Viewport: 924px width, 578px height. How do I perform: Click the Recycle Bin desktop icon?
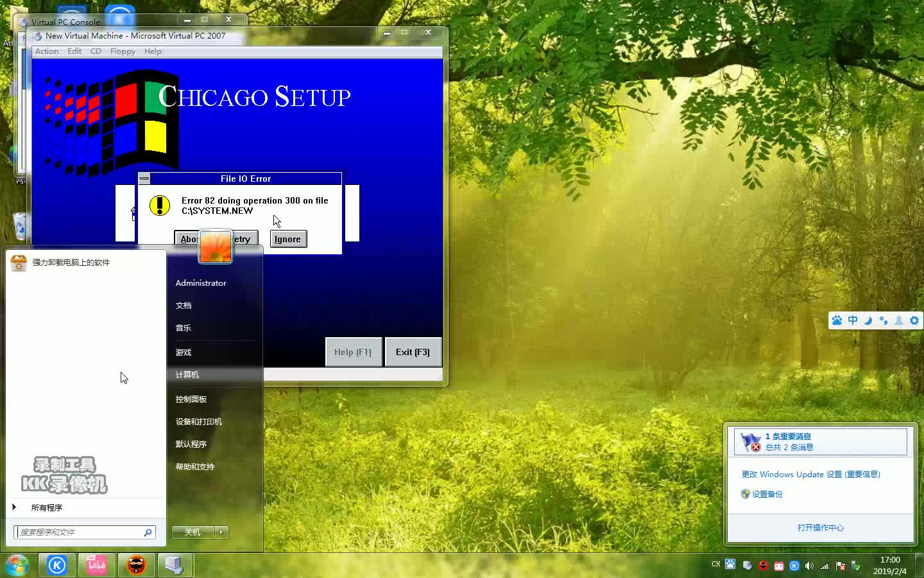(19, 225)
